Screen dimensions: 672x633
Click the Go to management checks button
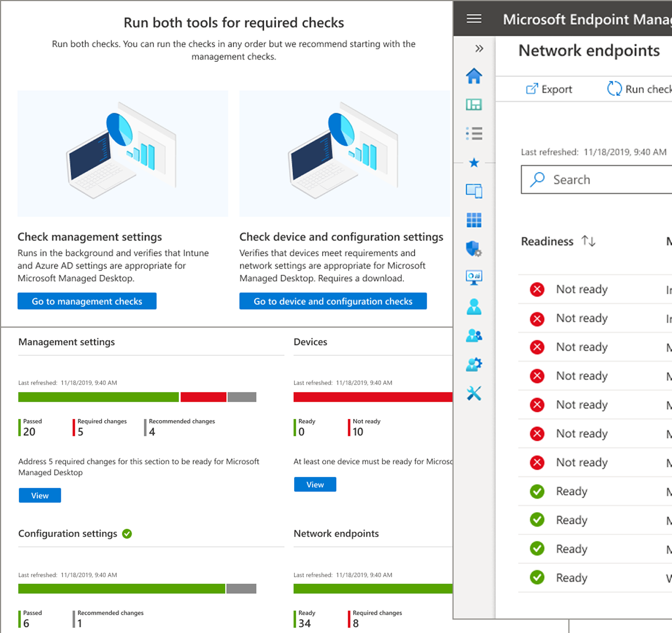[87, 301]
